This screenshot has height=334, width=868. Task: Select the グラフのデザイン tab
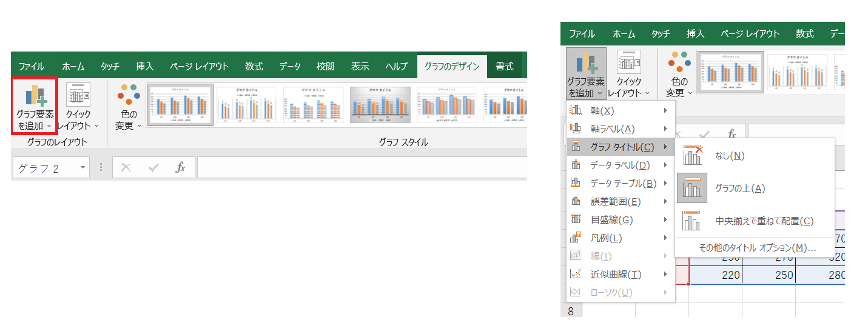point(452,67)
